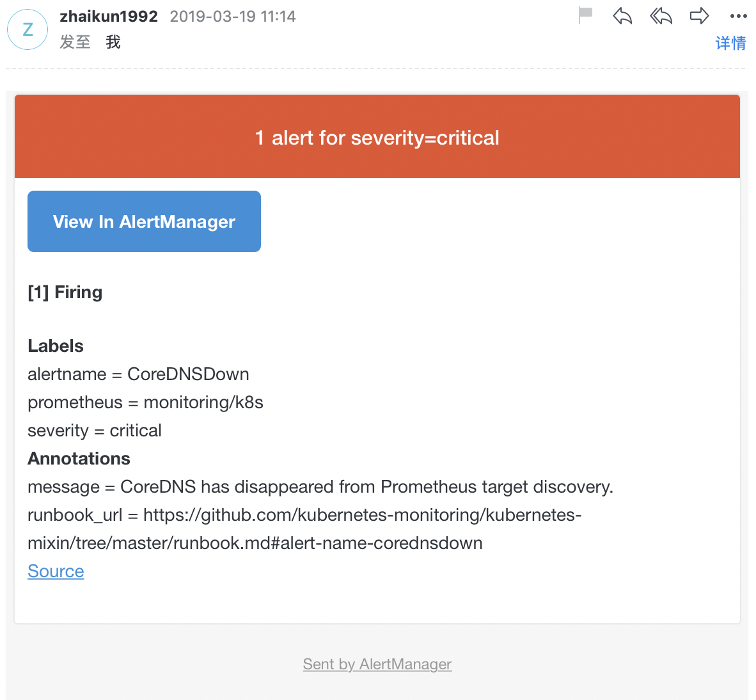Click the 2019-03-19 11:14 timestamp

(x=233, y=16)
